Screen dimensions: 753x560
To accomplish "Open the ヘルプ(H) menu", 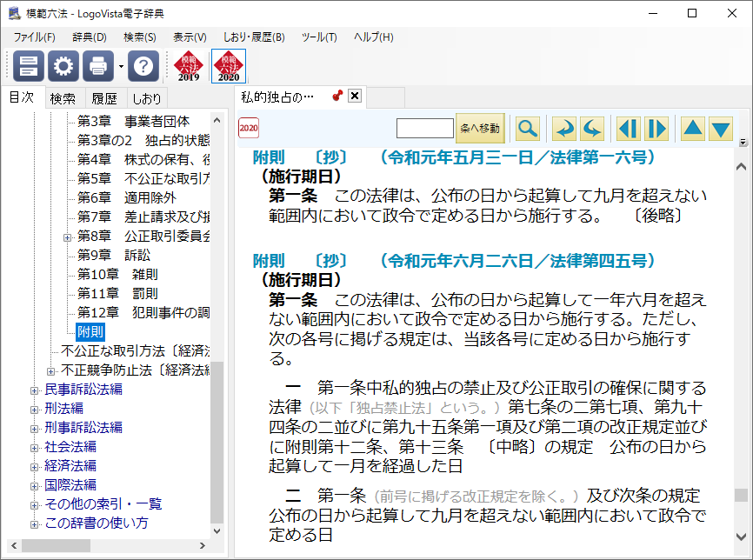I will click(374, 37).
